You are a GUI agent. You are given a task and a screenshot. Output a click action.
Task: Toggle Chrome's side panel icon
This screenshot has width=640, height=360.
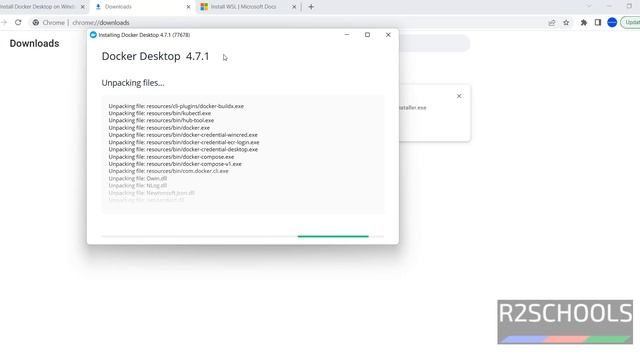pyautogui.click(x=598, y=22)
